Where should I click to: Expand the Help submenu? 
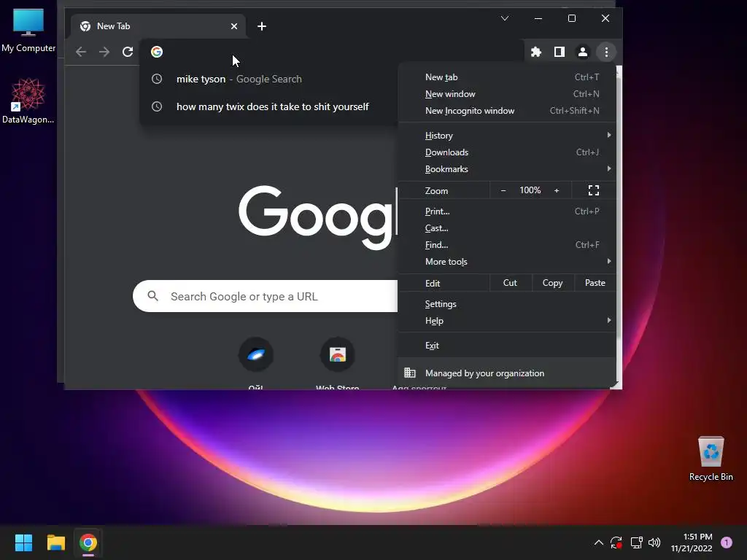507,321
